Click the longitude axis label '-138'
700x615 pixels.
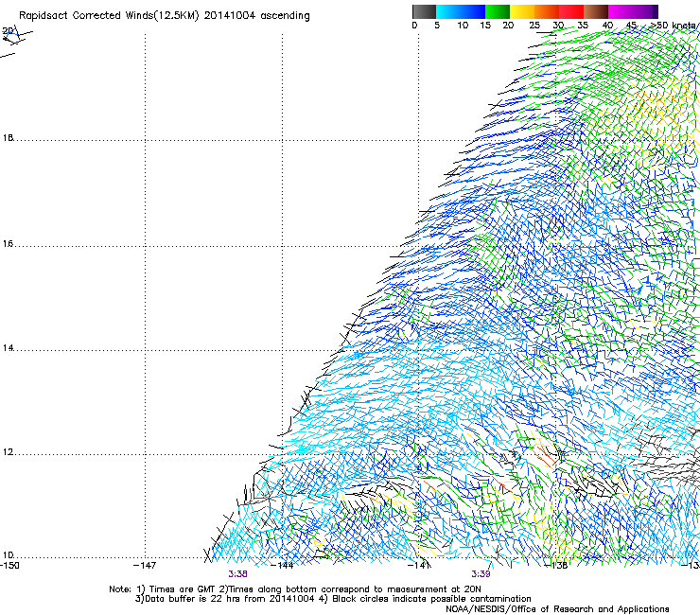tap(556, 566)
